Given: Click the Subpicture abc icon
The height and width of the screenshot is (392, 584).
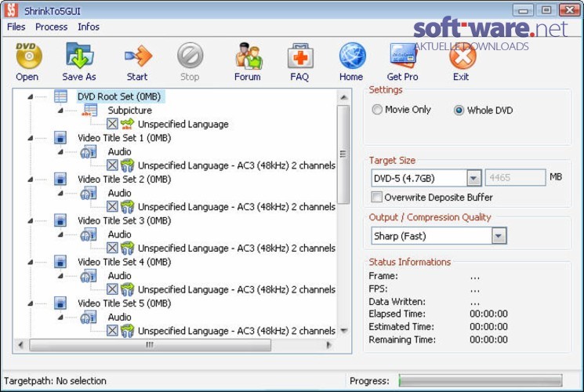Looking at the screenshot, I should 90,111.
